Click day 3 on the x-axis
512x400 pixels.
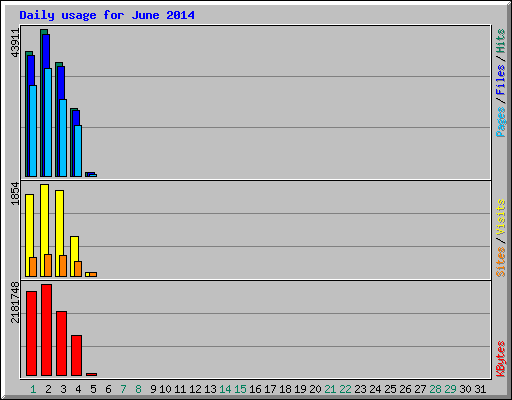click(x=63, y=389)
